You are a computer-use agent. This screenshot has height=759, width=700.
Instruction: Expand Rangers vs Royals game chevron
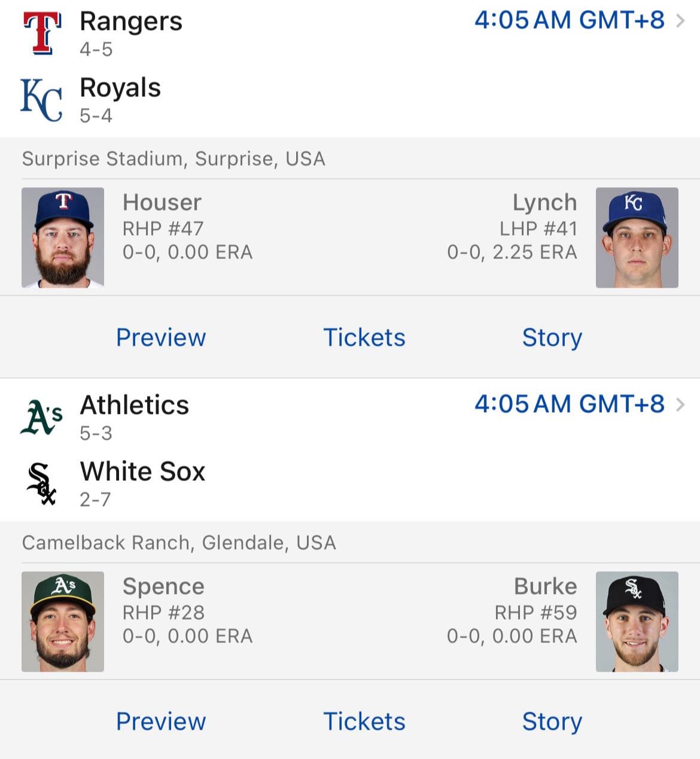point(680,21)
